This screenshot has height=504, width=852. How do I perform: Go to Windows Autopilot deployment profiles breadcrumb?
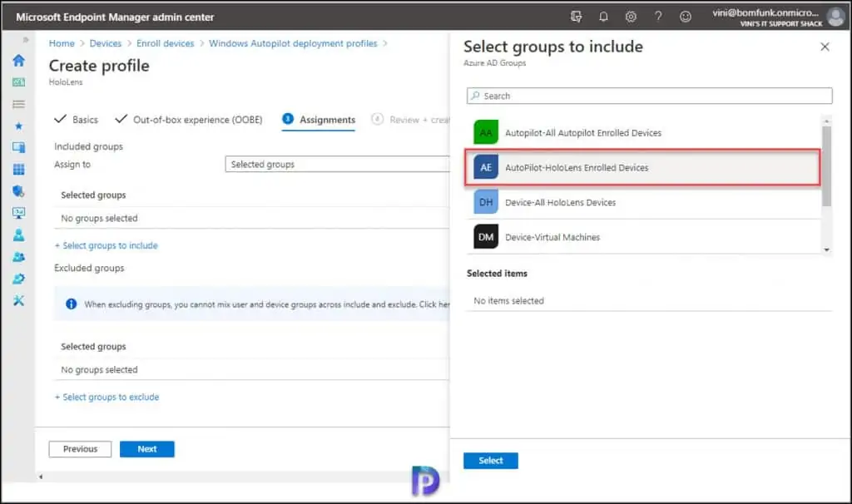click(293, 43)
